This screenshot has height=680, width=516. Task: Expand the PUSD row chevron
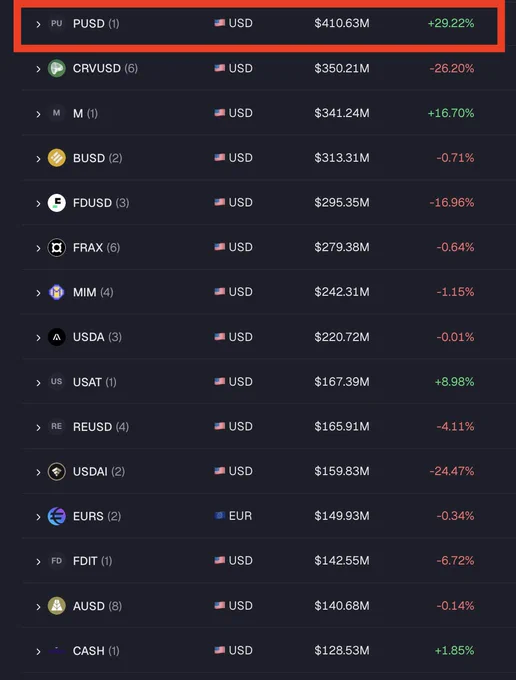(38, 24)
